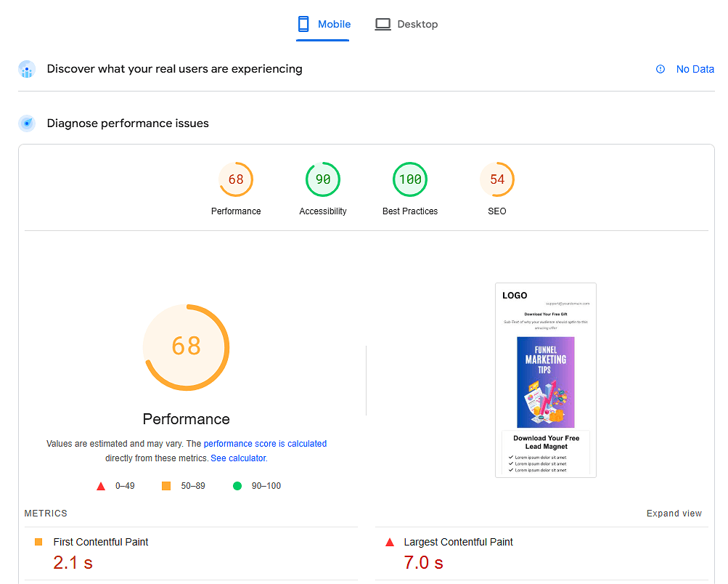
Task: Open the No Data link
Action: [695, 69]
